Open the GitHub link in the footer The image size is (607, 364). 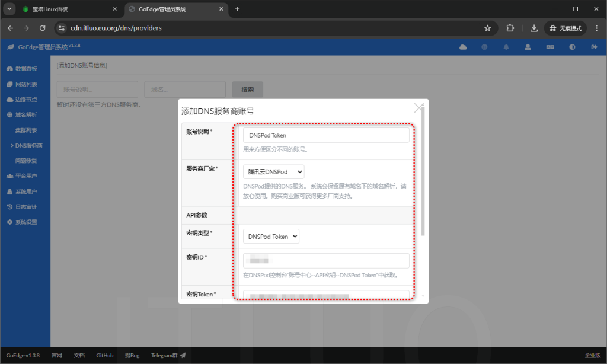104,355
